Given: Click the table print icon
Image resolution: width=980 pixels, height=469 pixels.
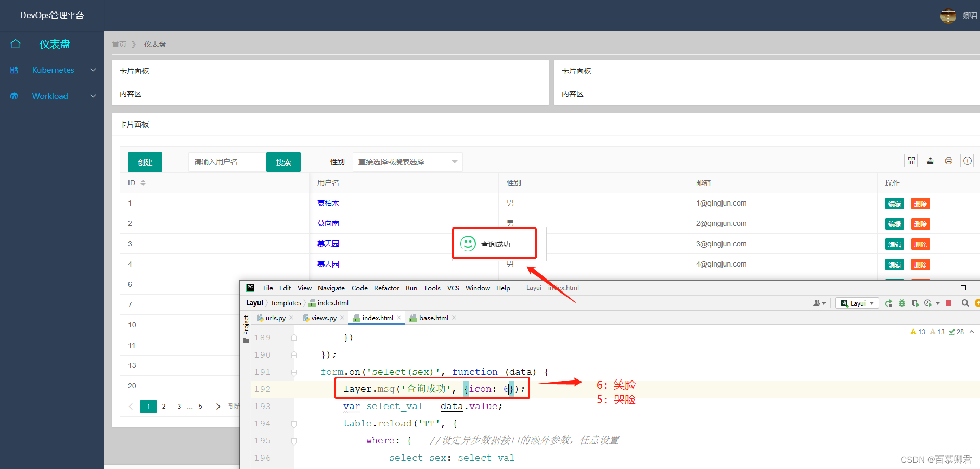Looking at the screenshot, I should point(949,161).
